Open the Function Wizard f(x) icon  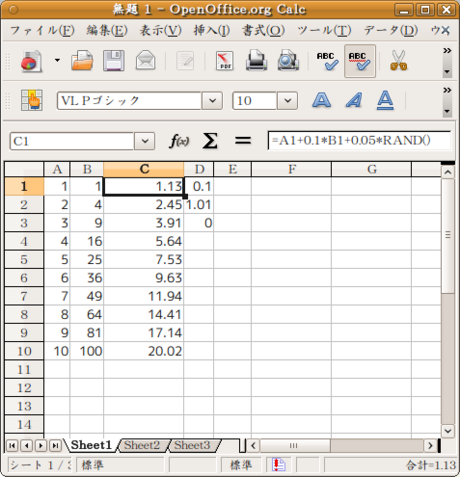pos(179,141)
